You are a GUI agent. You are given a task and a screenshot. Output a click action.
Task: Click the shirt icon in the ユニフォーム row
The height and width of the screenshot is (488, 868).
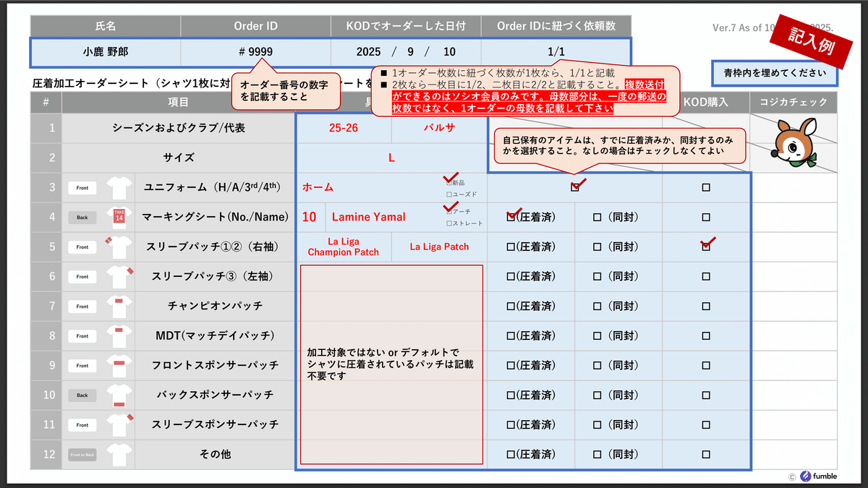click(119, 188)
